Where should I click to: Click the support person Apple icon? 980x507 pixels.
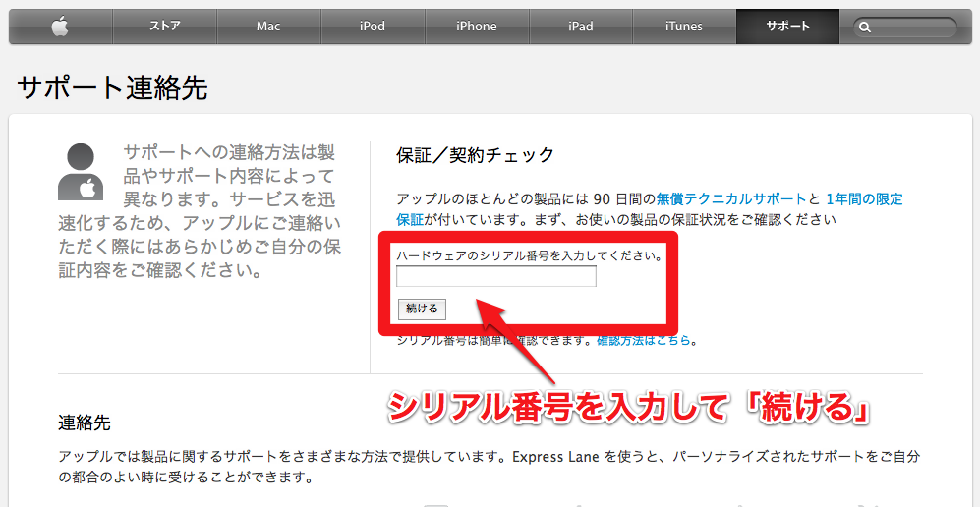click(81, 172)
